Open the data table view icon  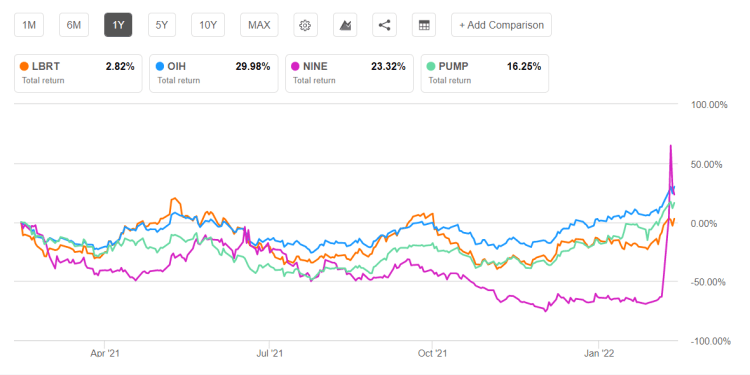pos(424,25)
